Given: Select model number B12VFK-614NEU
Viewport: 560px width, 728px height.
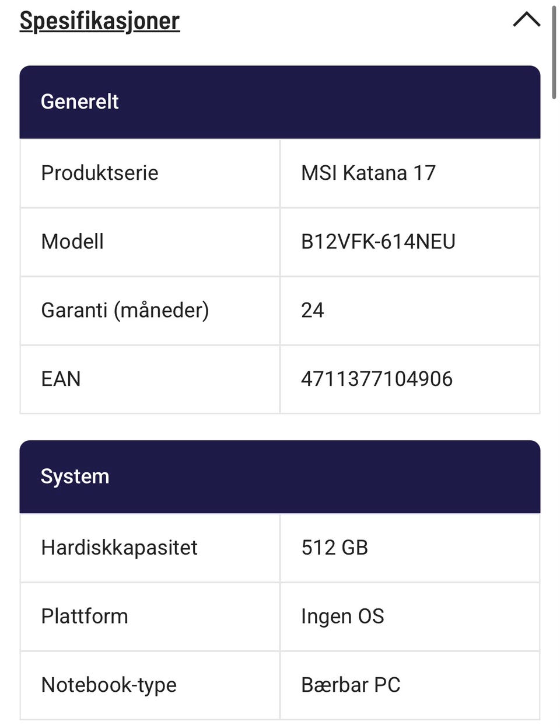Looking at the screenshot, I should coord(378,242).
